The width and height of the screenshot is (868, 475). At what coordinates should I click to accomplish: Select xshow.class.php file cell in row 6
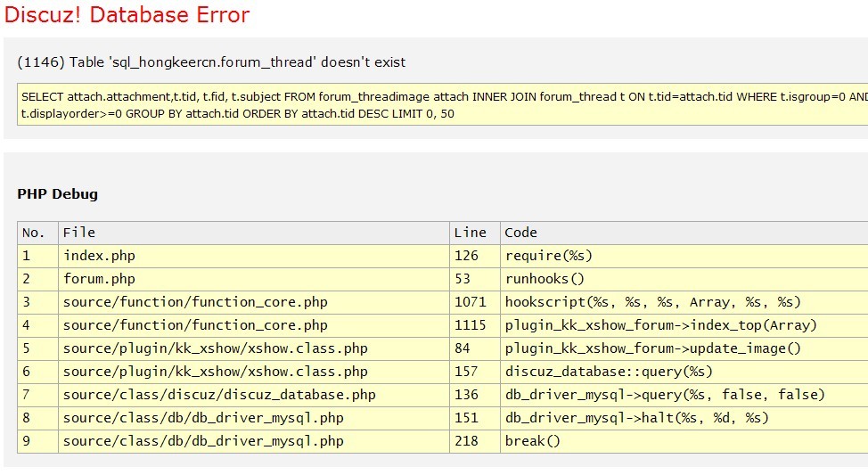pos(254,372)
